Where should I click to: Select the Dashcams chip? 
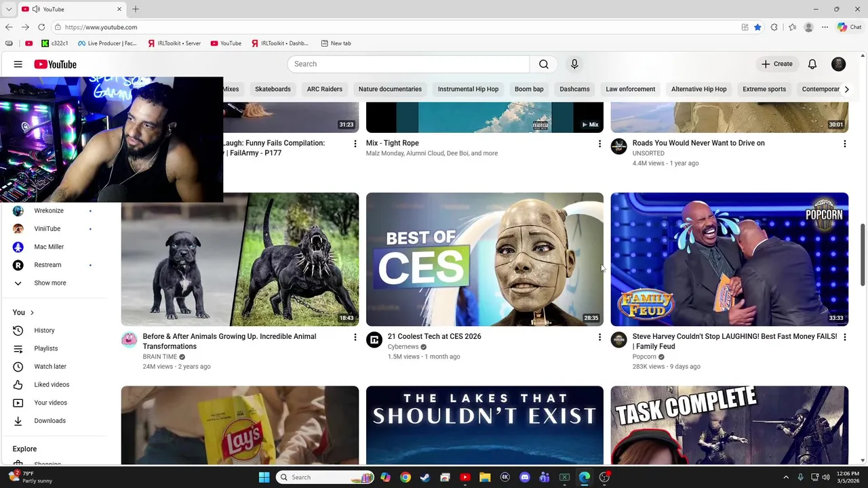(x=574, y=89)
